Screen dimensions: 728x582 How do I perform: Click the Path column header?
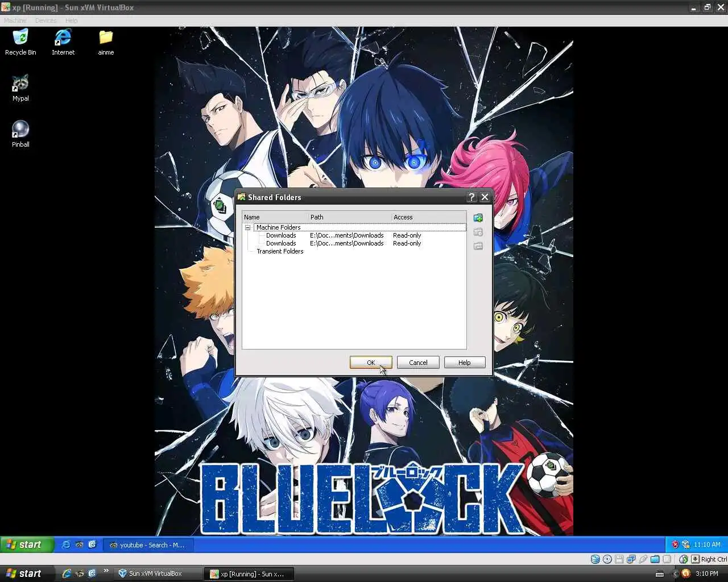350,217
